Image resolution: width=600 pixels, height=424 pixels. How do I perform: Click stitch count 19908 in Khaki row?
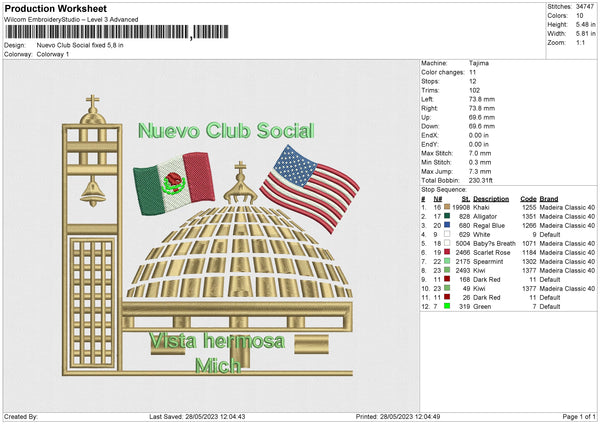click(x=461, y=207)
